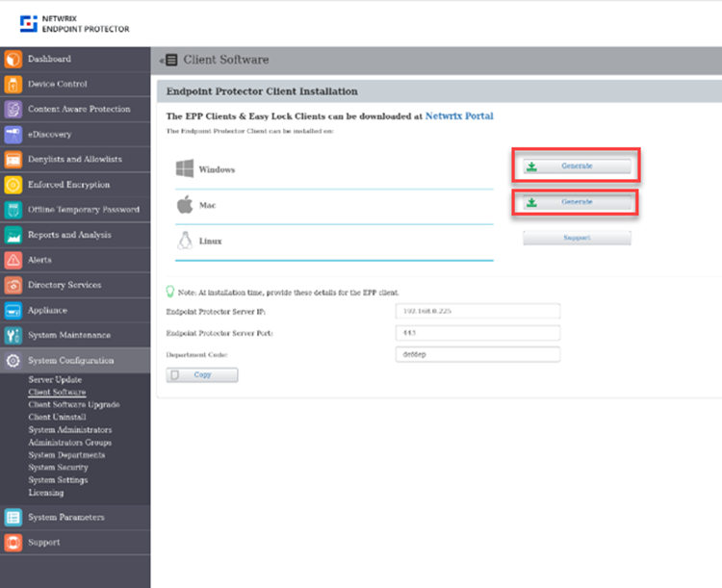The width and height of the screenshot is (722, 588).
Task: Open Offline Temporary Password menu
Action: point(83,210)
